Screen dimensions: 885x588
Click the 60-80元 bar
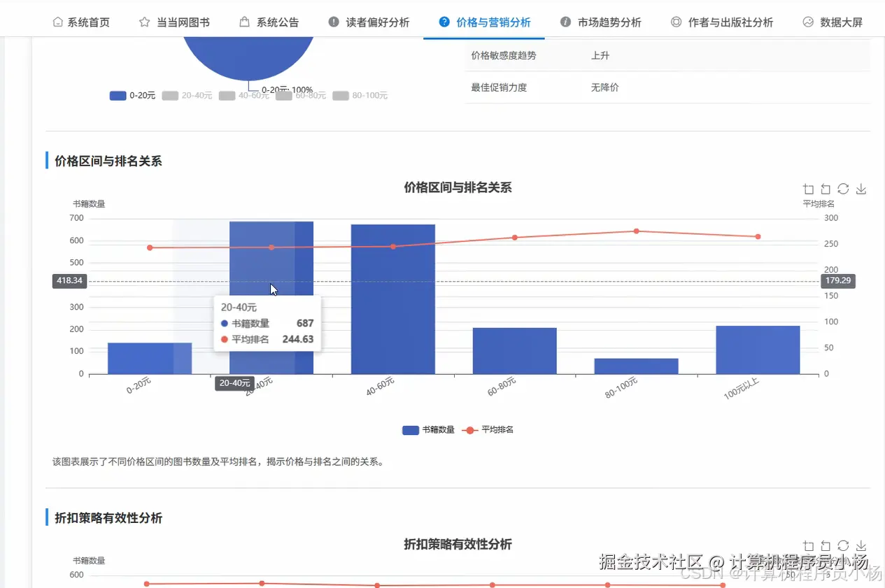(x=514, y=351)
